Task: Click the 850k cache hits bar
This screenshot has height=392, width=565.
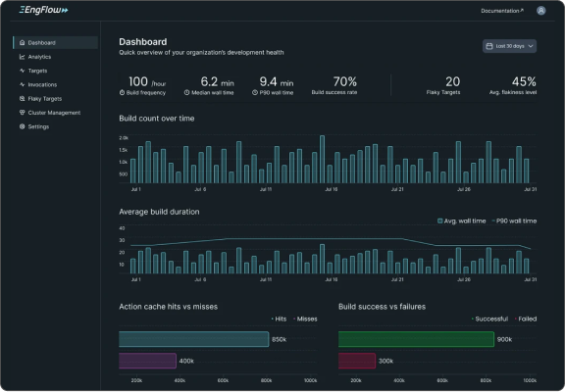Action: (x=194, y=339)
